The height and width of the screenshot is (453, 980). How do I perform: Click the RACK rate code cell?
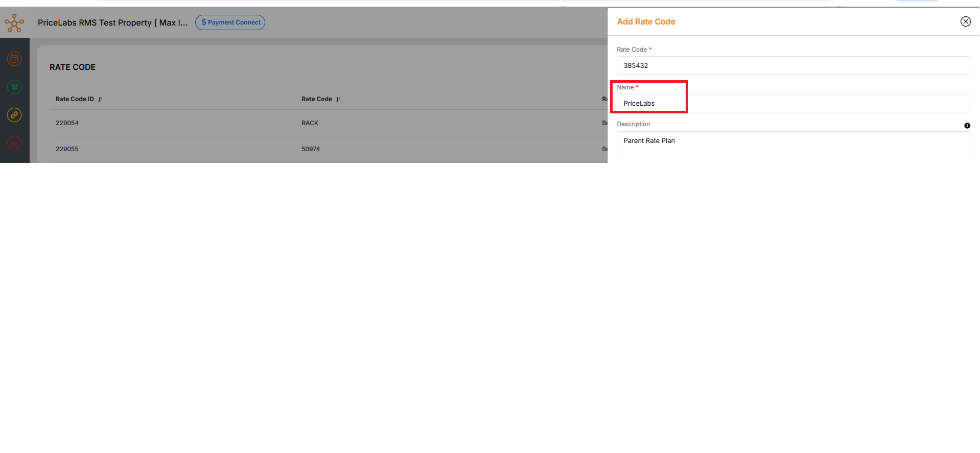310,123
